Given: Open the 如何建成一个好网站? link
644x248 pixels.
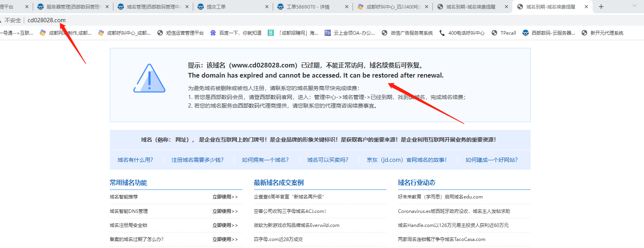Looking at the screenshot, I should pos(491,160).
